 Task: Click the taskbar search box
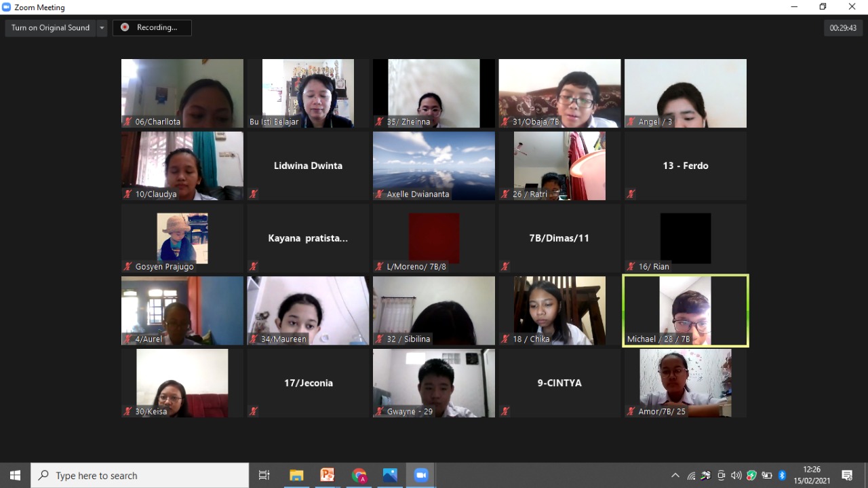[x=140, y=475]
